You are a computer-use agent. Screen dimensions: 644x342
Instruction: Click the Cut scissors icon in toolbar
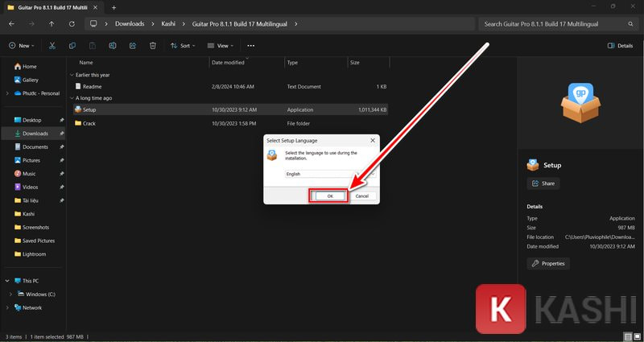52,46
